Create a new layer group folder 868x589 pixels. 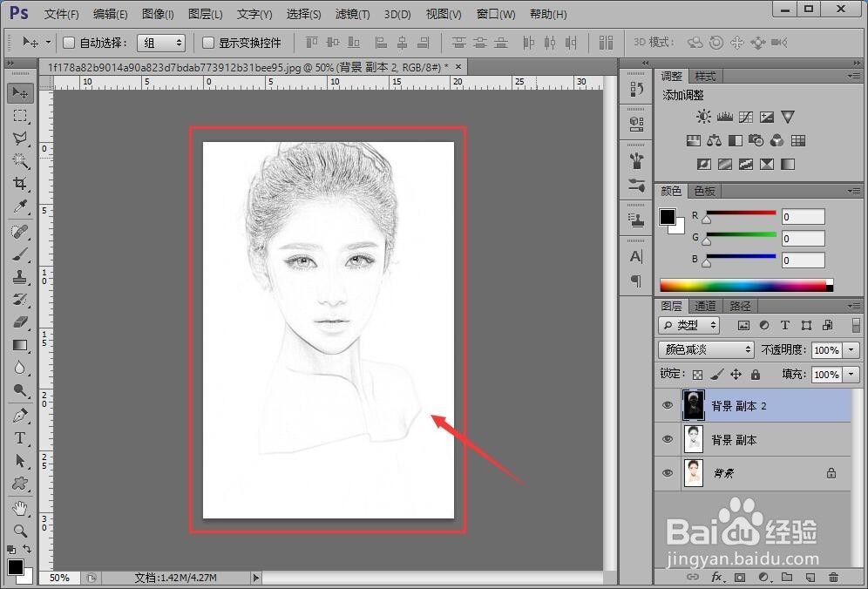(787, 577)
